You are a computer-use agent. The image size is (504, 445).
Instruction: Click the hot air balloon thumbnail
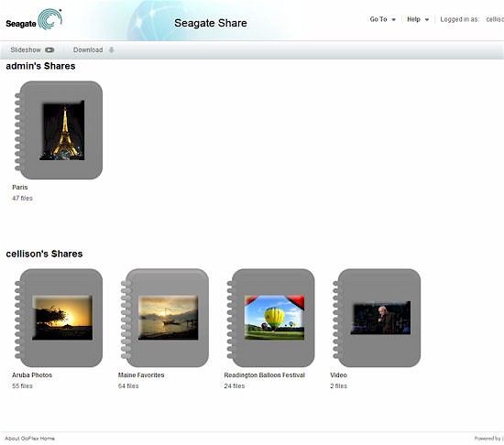pyautogui.click(x=274, y=318)
